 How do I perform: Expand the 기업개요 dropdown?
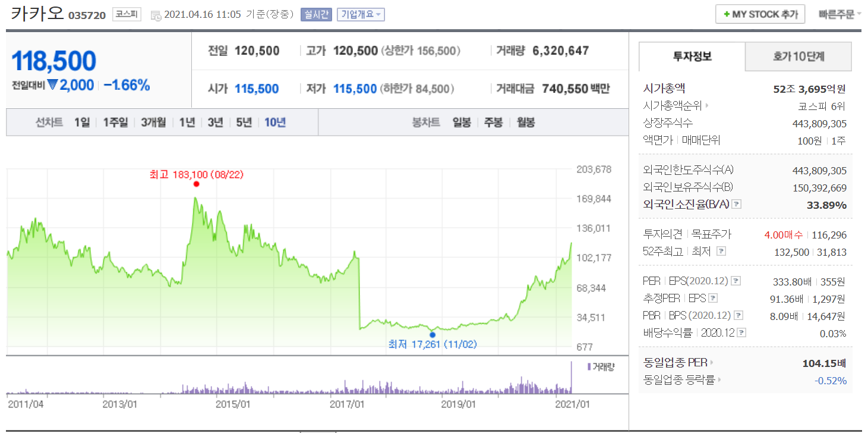(361, 14)
